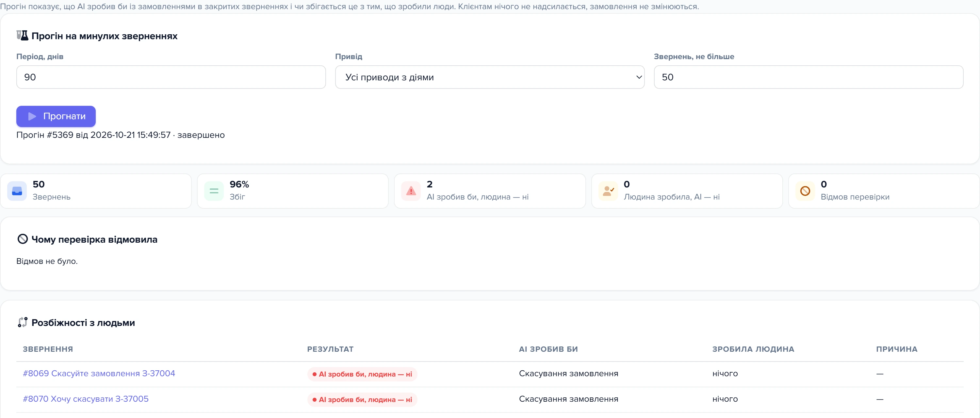Screen dimensions: 980x418
Task: Click the ЗРОБИЛА ЛЮДИНА column header
Action: [753, 349]
